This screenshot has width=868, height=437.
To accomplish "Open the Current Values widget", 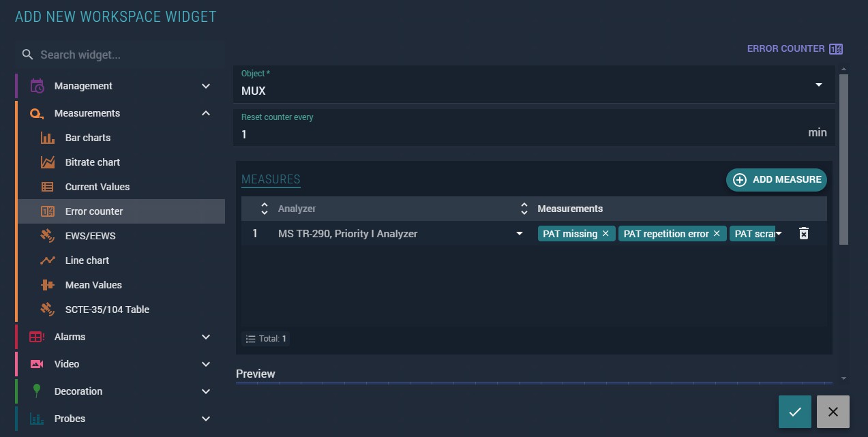I will 97,187.
